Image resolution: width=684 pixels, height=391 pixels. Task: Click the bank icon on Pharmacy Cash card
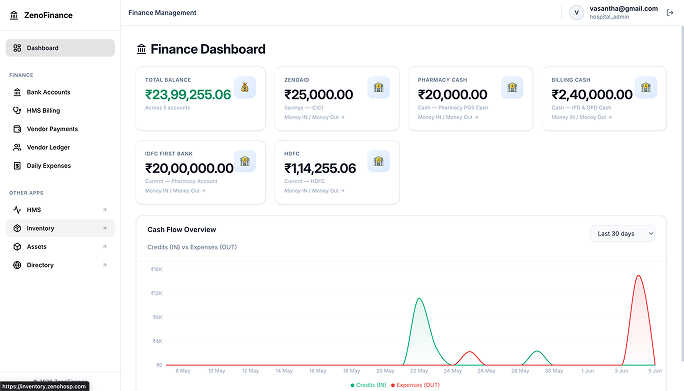point(512,87)
